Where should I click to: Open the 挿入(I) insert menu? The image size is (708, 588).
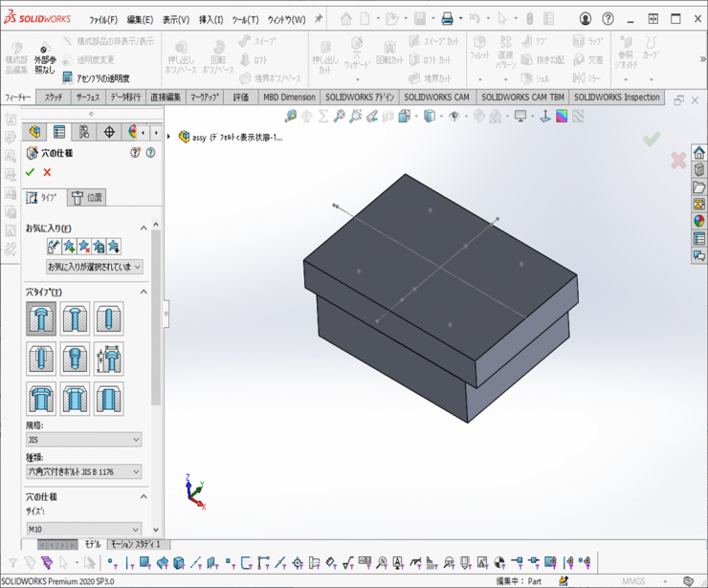point(210,19)
